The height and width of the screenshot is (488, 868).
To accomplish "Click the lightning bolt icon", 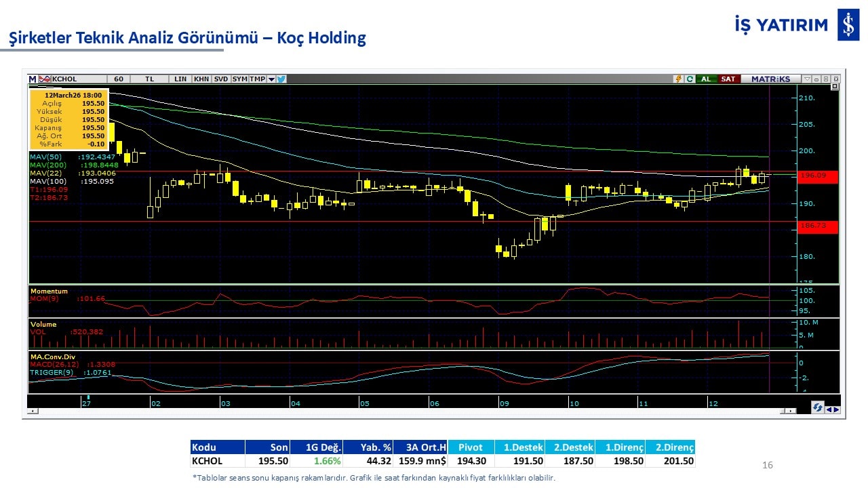I will (x=677, y=79).
